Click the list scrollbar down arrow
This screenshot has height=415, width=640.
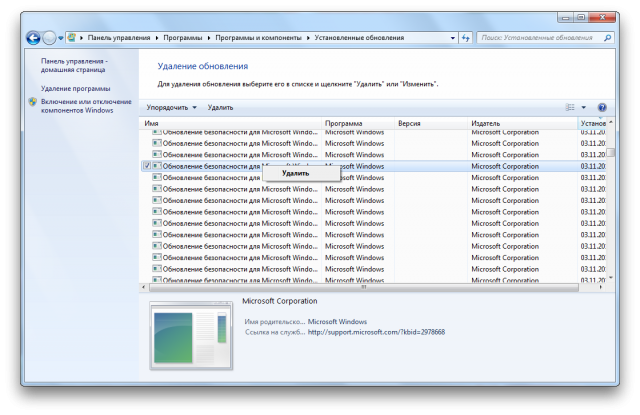point(611,277)
